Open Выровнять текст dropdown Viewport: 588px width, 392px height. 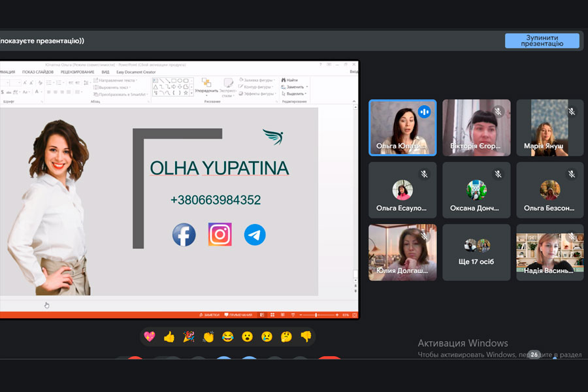point(112,88)
